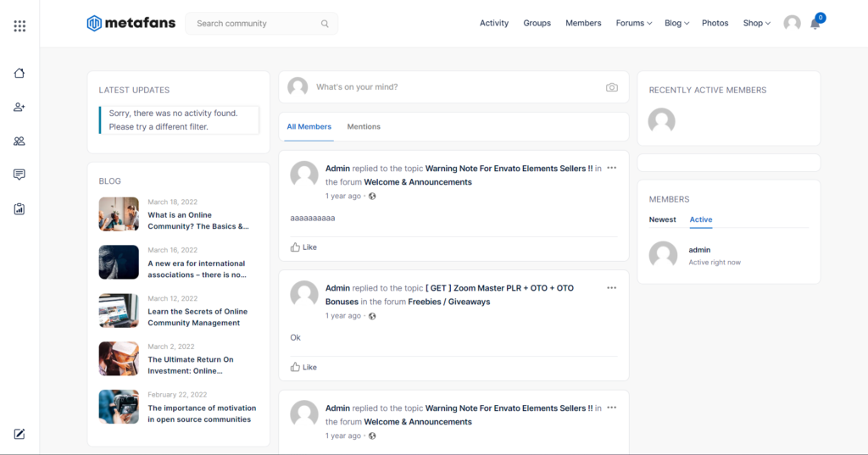Expand the Shop dropdown menu

[756, 24]
